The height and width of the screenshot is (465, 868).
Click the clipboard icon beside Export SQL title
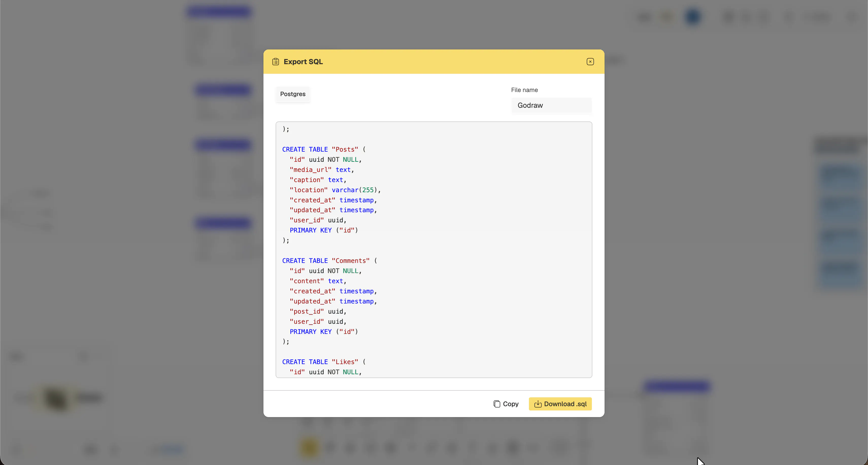276,62
